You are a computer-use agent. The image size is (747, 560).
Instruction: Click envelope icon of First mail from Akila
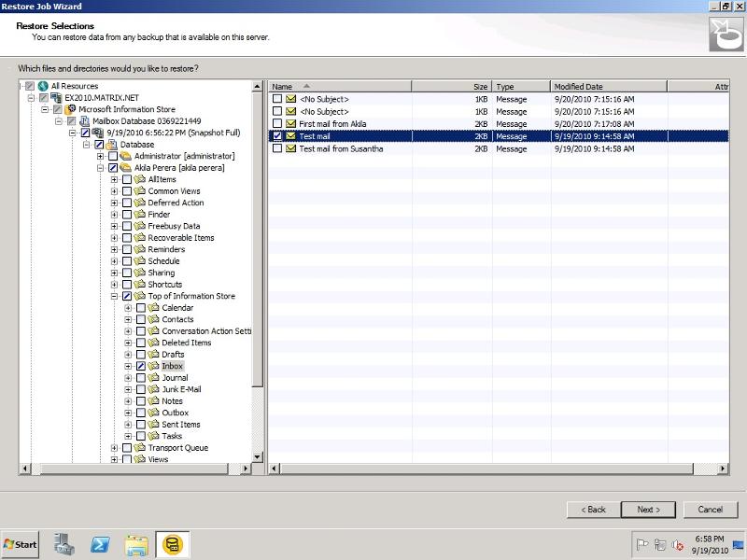click(290, 124)
